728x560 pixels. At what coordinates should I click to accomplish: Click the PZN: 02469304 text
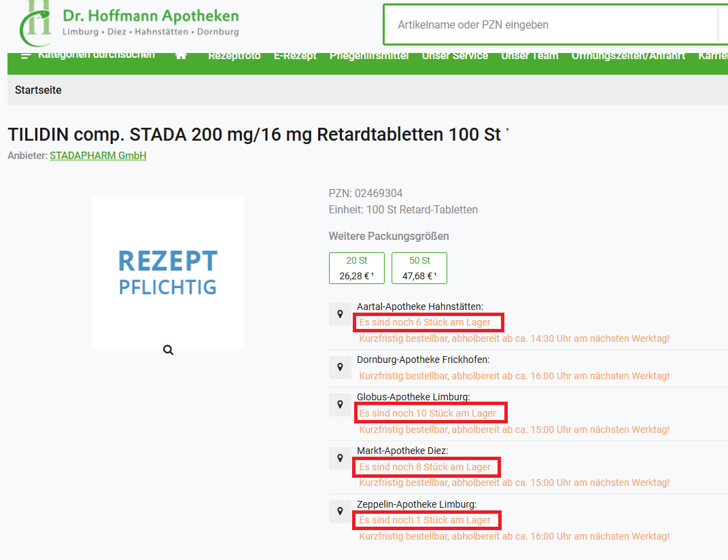coord(366,193)
